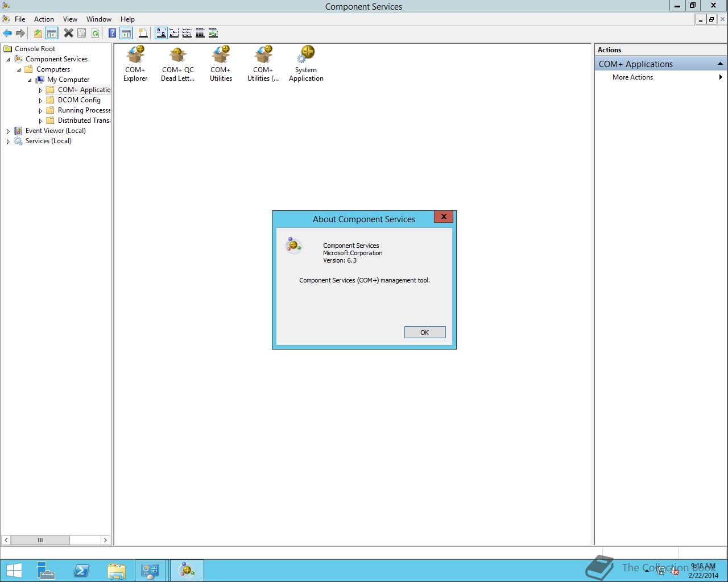Click the green Refresh toolbar icon
Screen dimensions: 728x582
[x=96, y=33]
